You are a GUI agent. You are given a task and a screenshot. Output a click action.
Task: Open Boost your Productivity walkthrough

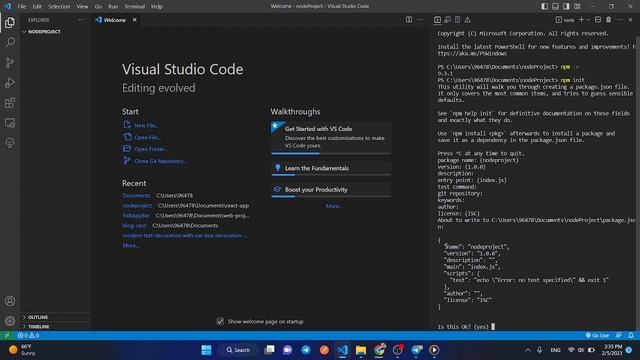point(331,190)
